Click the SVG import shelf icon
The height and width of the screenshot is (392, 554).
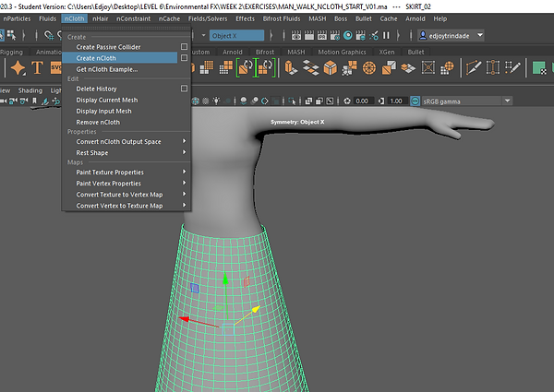(55, 67)
